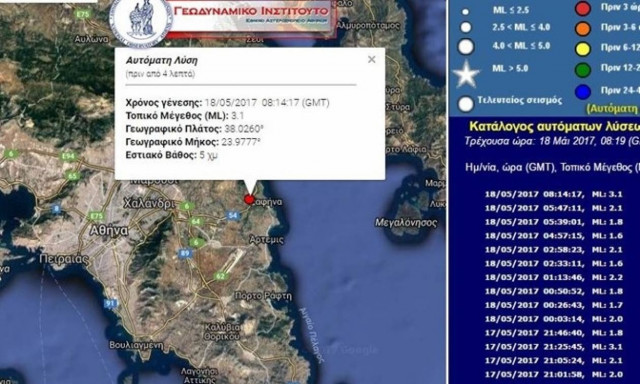Click the 4.0 < ML ≤ 5.0 legend circle

(466, 47)
